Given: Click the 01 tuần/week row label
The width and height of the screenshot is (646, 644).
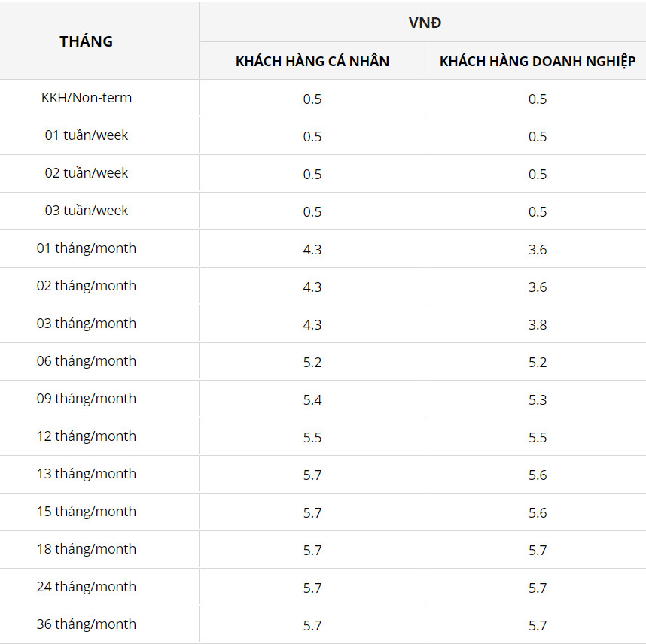Looking at the screenshot, I should tap(87, 135).
